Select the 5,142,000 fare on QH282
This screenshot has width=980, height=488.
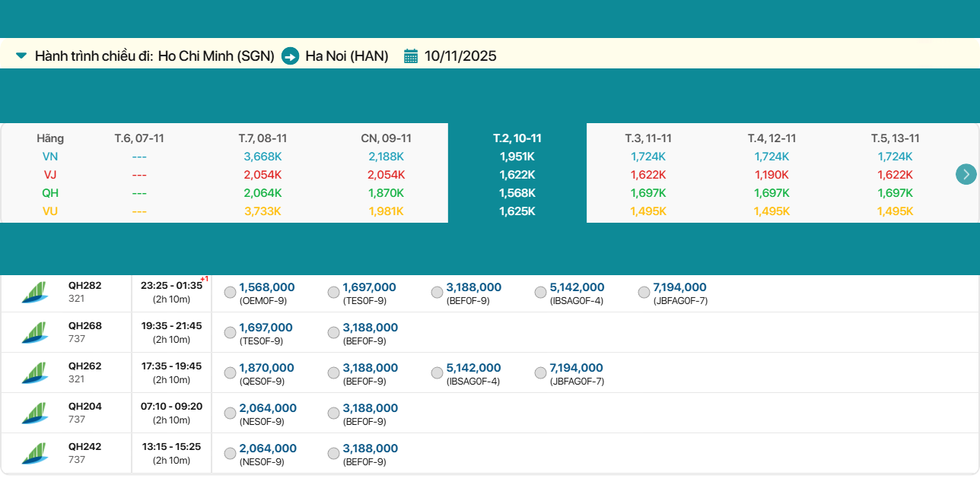click(x=540, y=292)
